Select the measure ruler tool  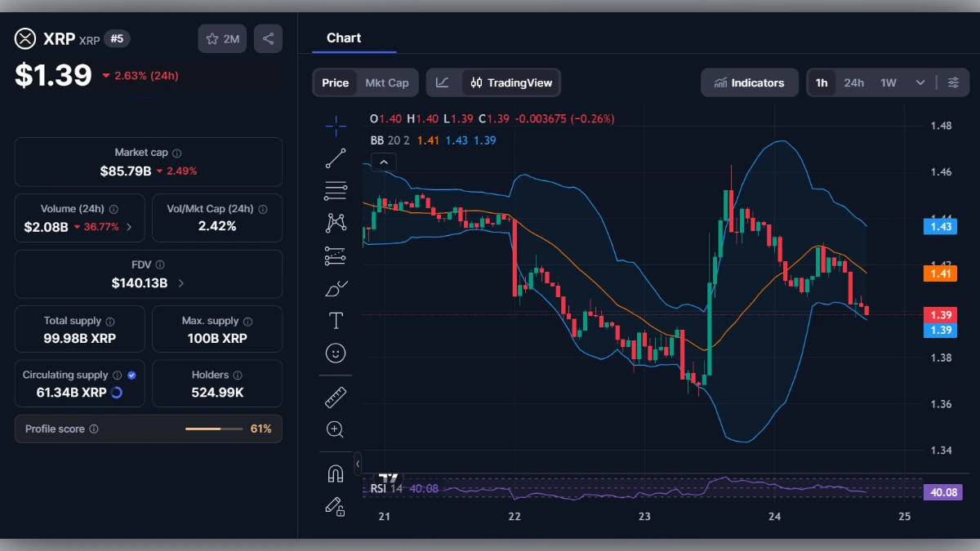(x=335, y=398)
